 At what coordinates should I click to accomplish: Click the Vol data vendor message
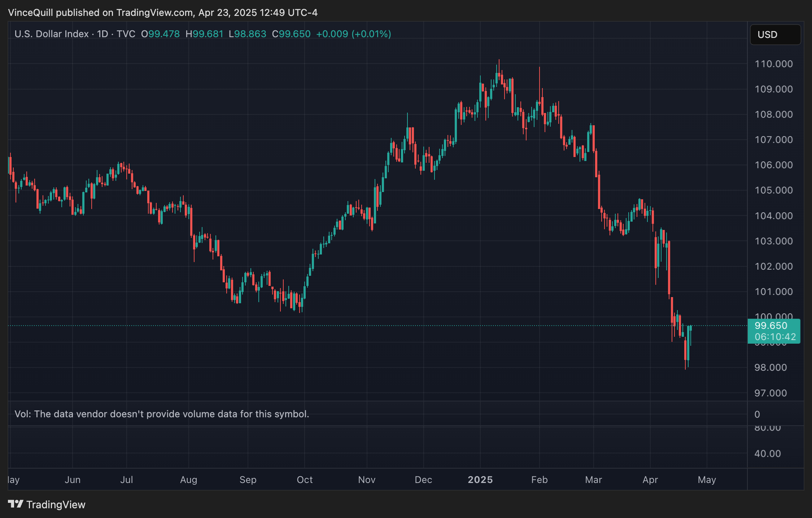pyautogui.click(x=162, y=414)
